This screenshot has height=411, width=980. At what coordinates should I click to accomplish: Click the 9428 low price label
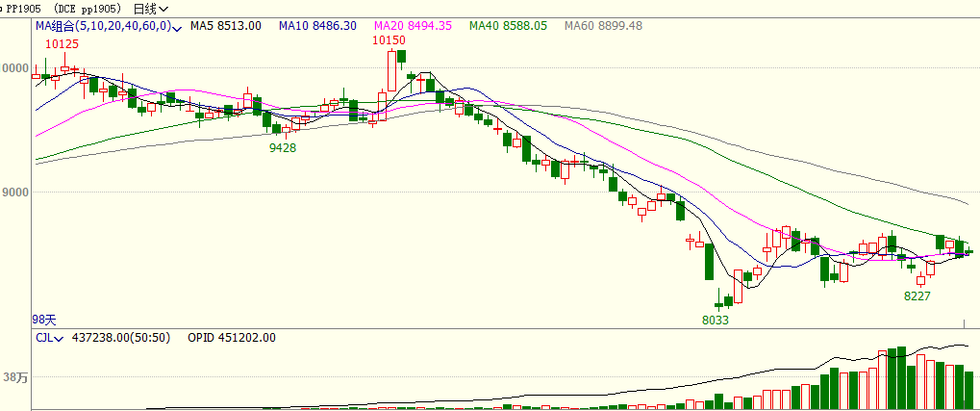click(x=283, y=147)
